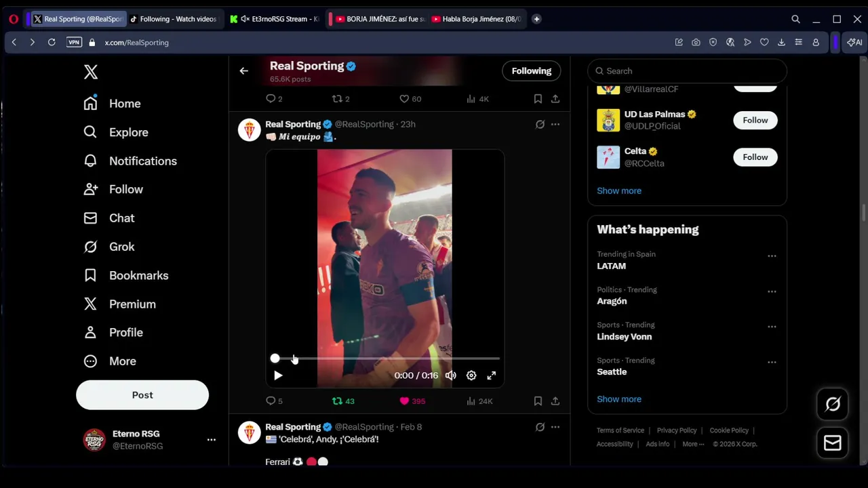Click the video progress bar

point(387,358)
